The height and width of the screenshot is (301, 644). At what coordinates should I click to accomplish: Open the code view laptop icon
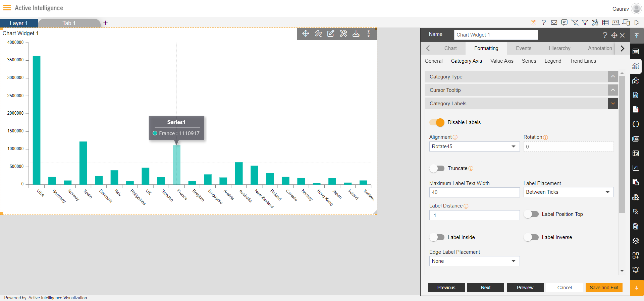[x=616, y=22]
